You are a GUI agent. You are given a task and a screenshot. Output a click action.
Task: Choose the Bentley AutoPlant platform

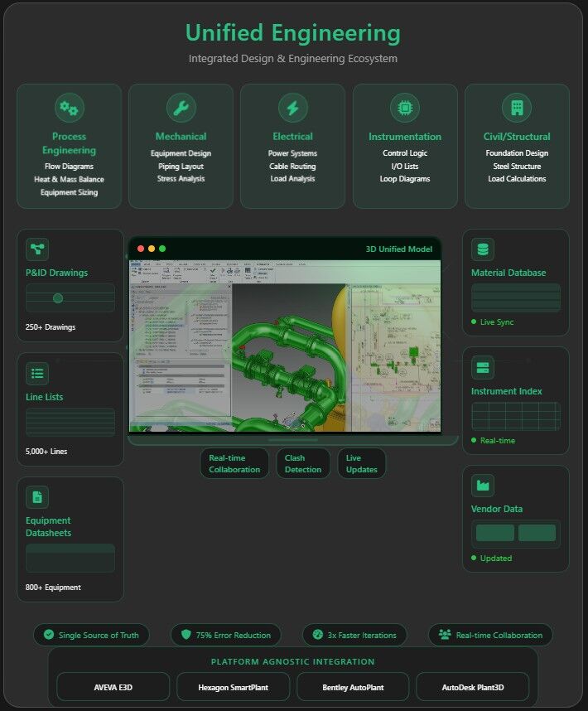pyautogui.click(x=353, y=687)
